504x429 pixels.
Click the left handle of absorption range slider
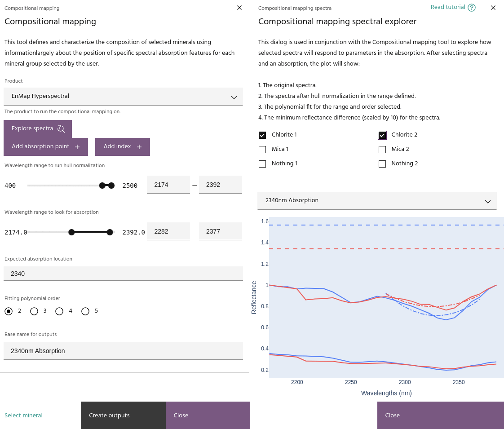coord(72,232)
